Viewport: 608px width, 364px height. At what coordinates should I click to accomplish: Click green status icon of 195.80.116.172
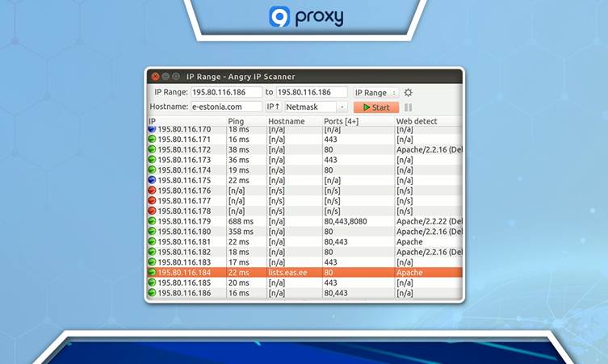coord(152,149)
